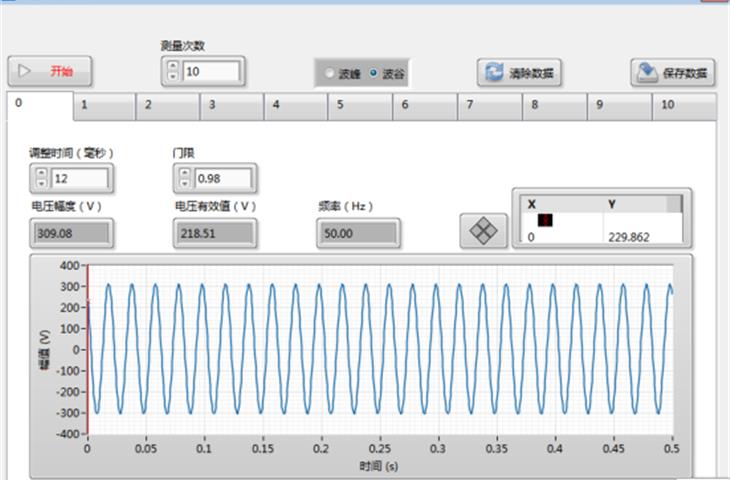Screen dimensions: 730x480
Task: Decrement the 调整时间 stepper value
Action: [41, 184]
